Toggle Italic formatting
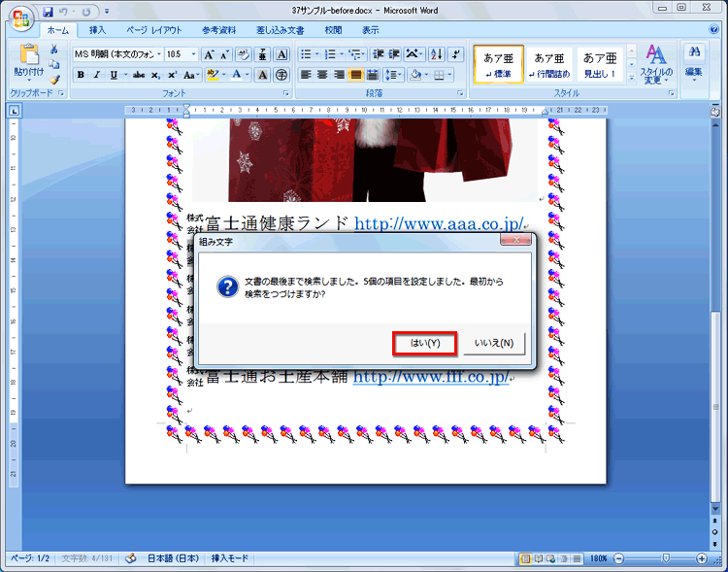The height and width of the screenshot is (572, 728). [x=96, y=75]
